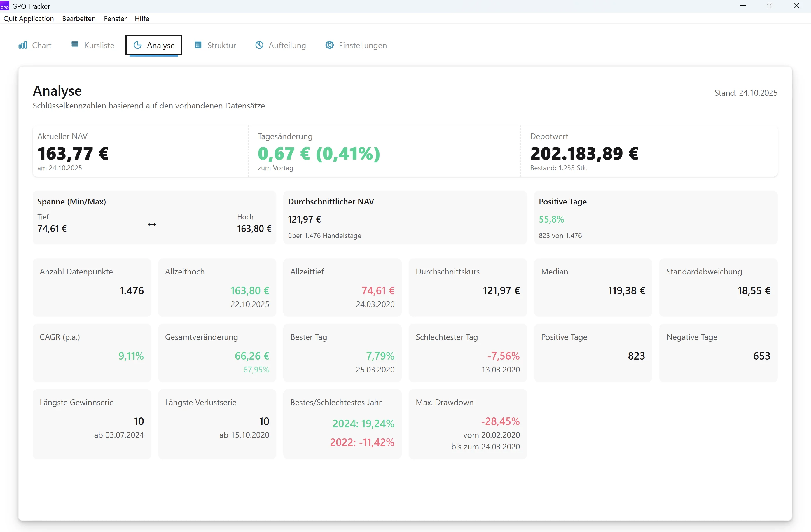The height and width of the screenshot is (532, 811).
Task: Click the Struktur grid icon
Action: click(x=198, y=45)
